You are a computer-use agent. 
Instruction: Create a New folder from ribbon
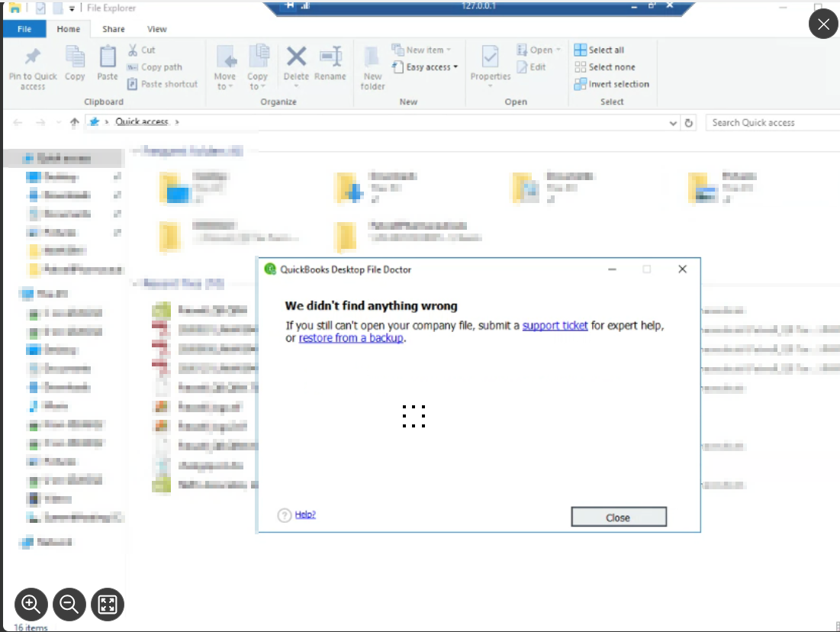(x=372, y=68)
